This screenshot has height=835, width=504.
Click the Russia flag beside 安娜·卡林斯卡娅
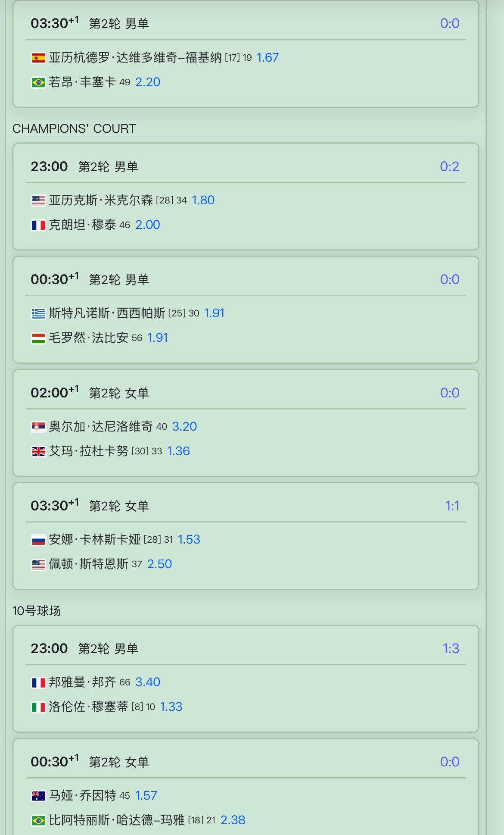point(38,540)
